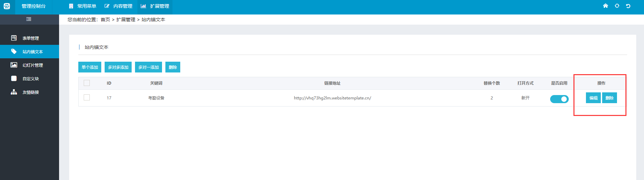Image resolution: width=644 pixels, height=180 pixels.
Task: Click the 多对一添加 button
Action: [x=149, y=67]
